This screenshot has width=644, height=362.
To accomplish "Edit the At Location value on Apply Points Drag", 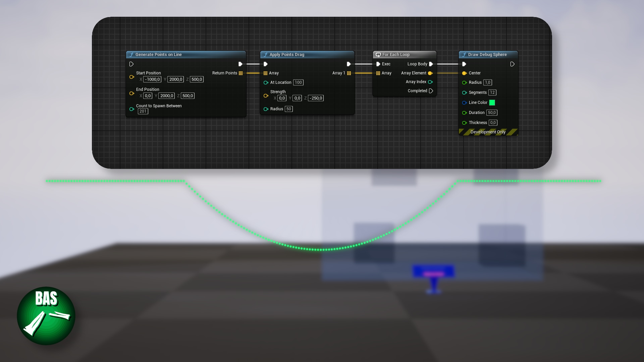I will pos(298,82).
